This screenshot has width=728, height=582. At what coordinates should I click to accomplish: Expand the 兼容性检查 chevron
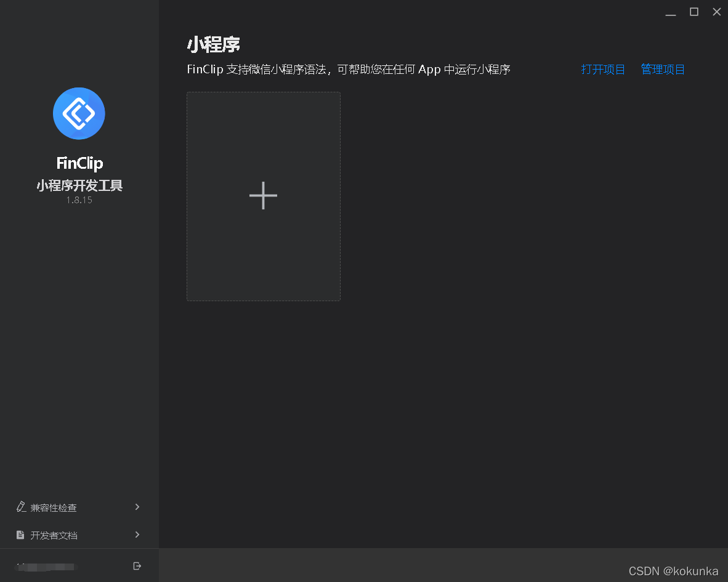point(137,507)
